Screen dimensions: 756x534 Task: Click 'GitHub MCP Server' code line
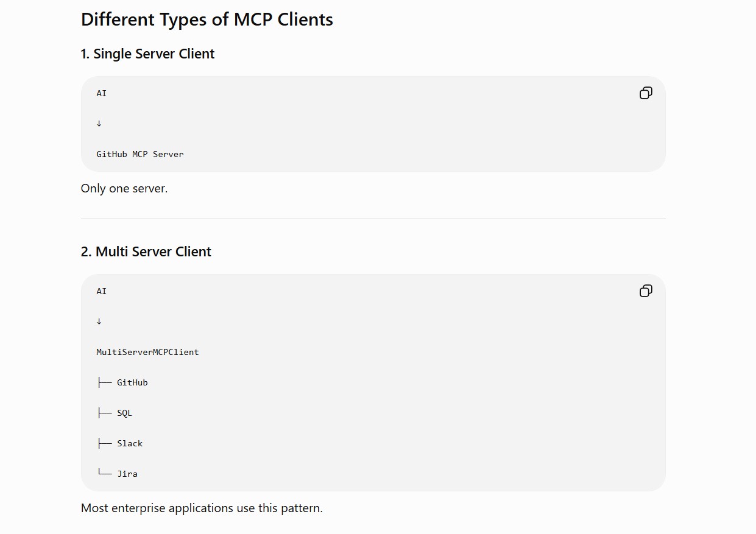140,154
